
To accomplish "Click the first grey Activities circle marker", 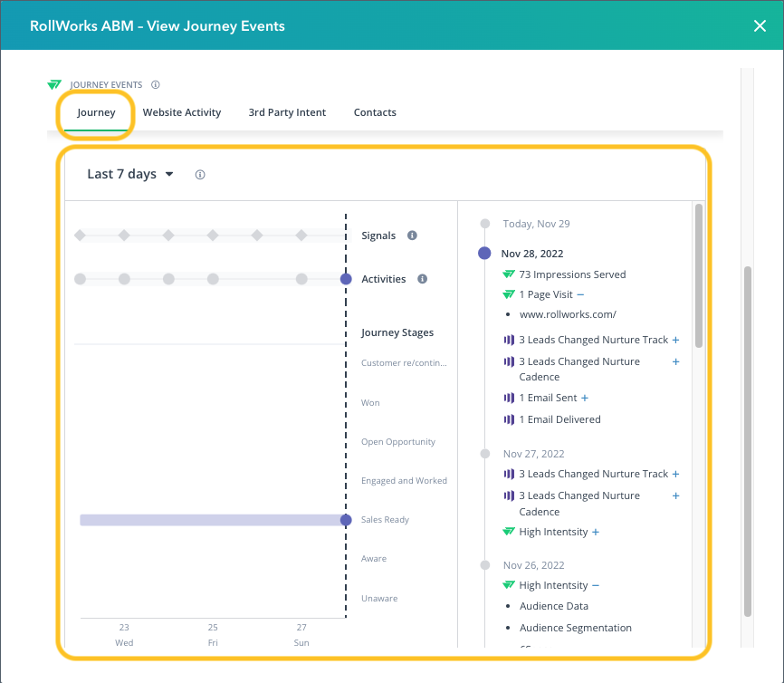I will tap(80, 279).
